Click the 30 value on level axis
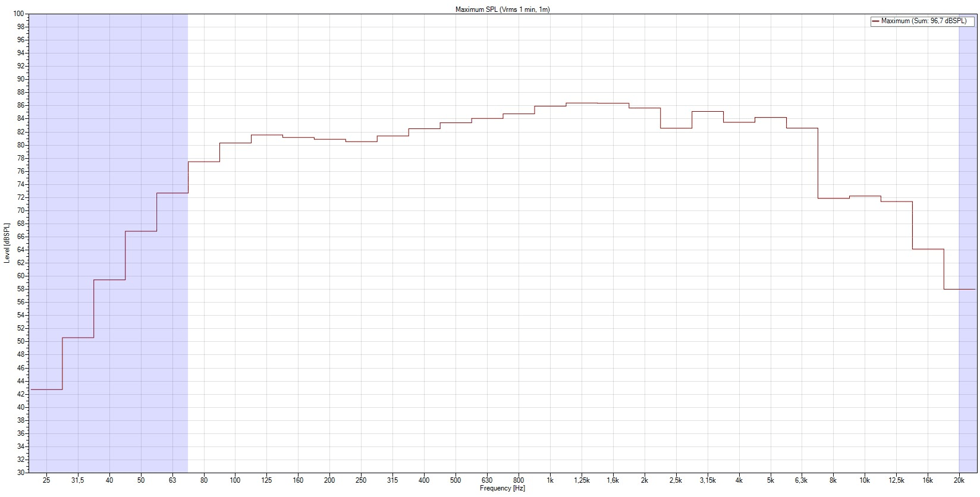Viewport: 980px width, 497px height. (x=21, y=473)
